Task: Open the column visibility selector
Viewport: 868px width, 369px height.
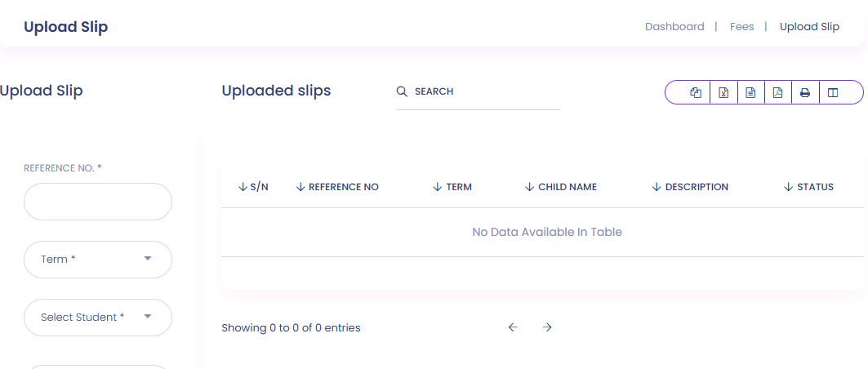Action: pyautogui.click(x=833, y=93)
